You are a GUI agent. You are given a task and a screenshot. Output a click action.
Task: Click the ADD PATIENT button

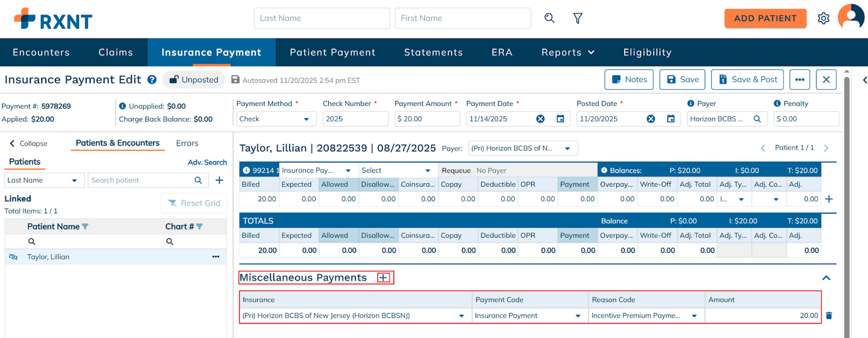point(765,18)
